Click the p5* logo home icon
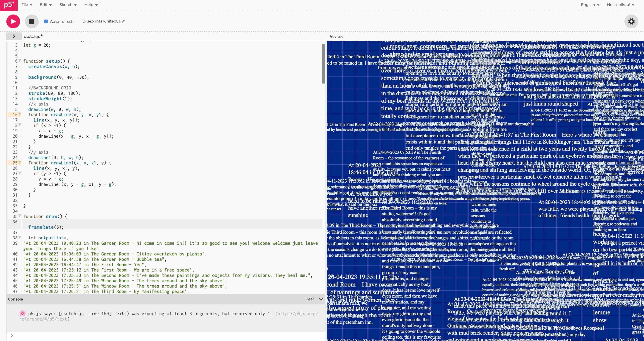 [9, 5]
